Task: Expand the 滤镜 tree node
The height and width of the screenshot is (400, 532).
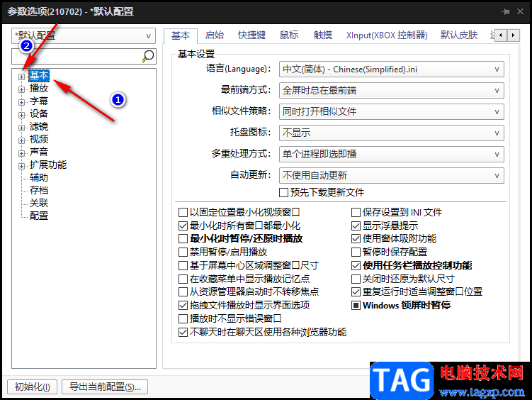Action: click(x=21, y=128)
